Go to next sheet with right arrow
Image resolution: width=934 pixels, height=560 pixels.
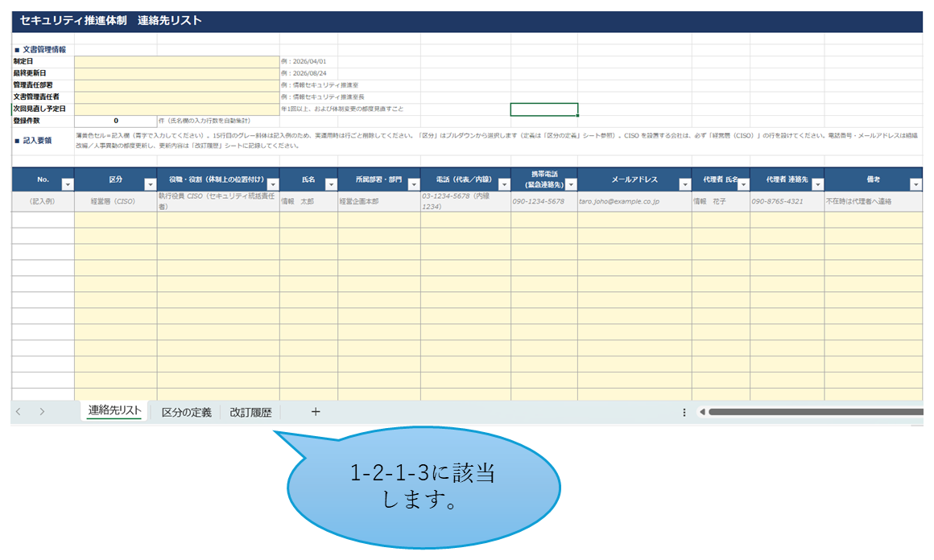pos(42,412)
